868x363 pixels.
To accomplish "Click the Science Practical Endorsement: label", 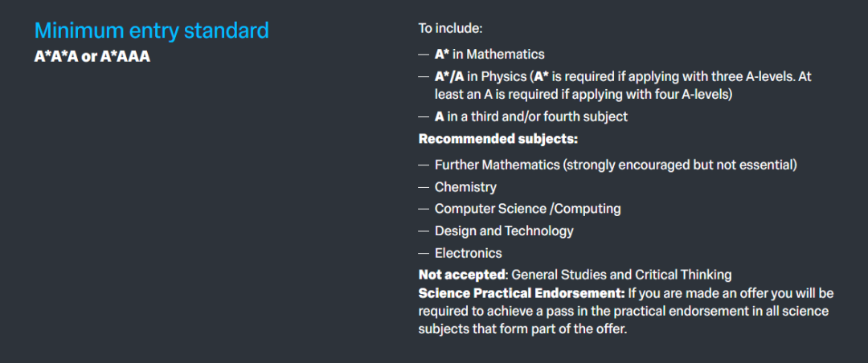I will coord(522,292).
